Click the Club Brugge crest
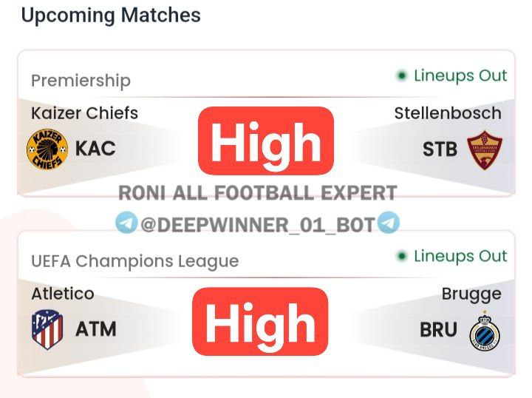 (x=485, y=330)
